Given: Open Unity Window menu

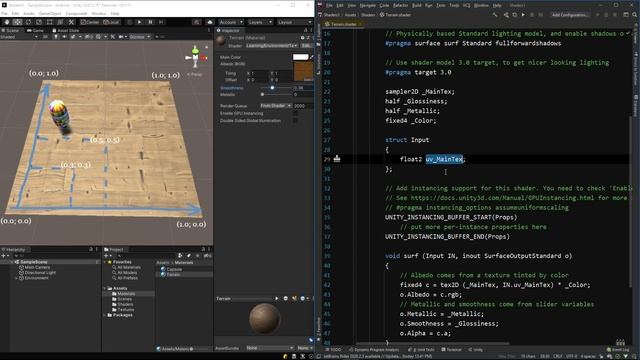Looking at the screenshot, I should coord(99,13).
